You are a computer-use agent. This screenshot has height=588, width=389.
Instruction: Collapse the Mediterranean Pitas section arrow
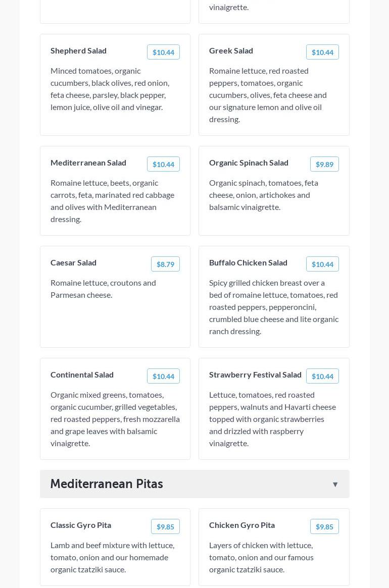point(335,485)
